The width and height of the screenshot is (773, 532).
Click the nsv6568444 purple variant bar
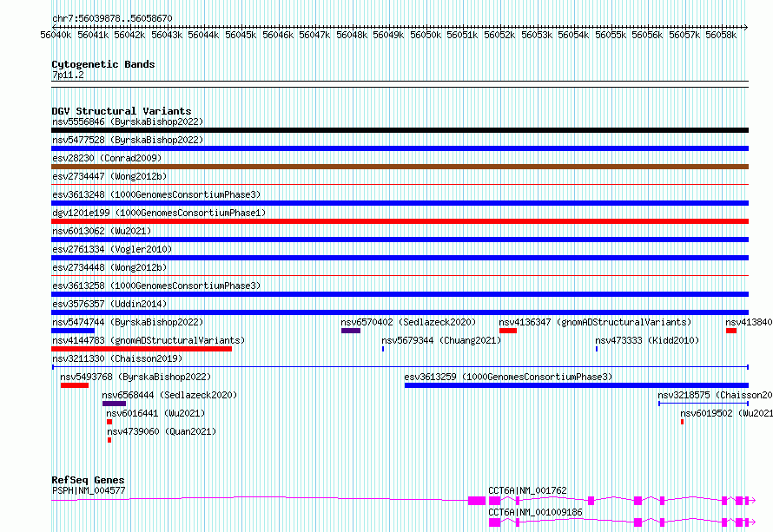(x=114, y=404)
